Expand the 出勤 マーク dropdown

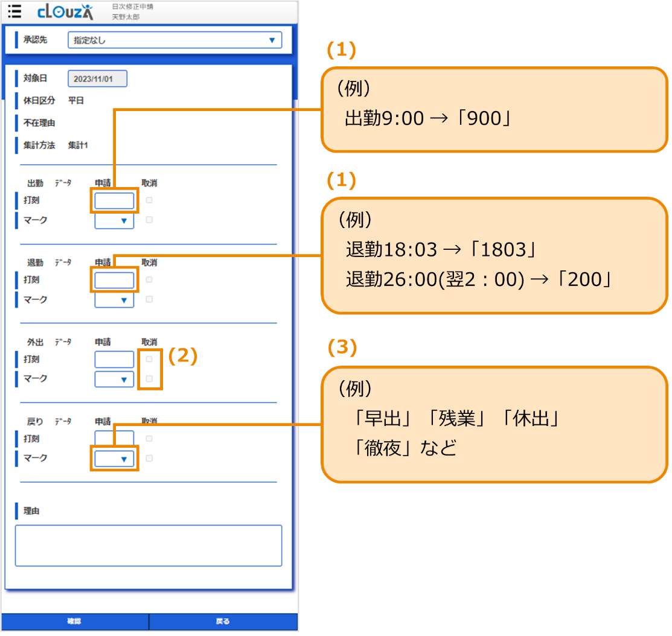point(114,221)
